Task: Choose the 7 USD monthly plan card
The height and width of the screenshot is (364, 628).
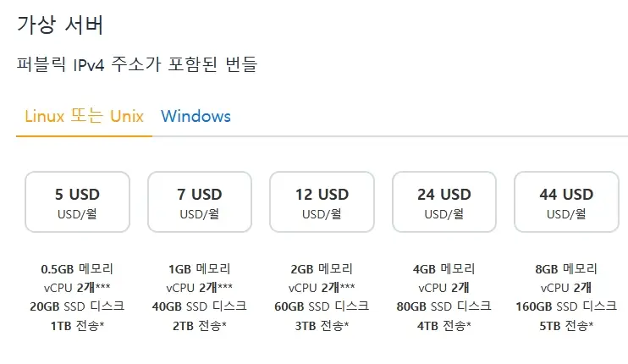Action: (x=200, y=201)
